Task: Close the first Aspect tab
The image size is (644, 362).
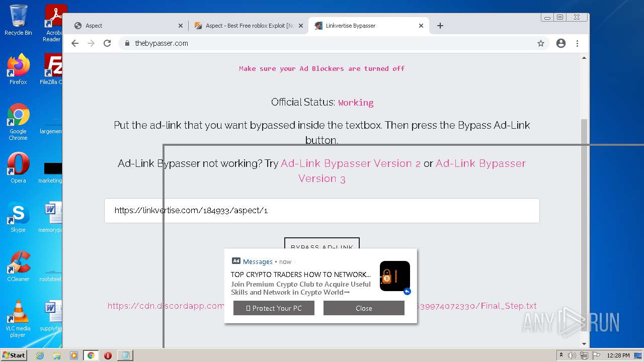Action: coord(181,26)
